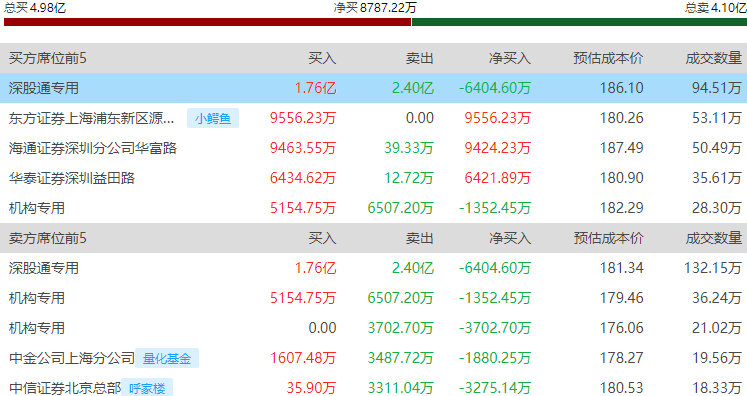Click 总买 4.98亿 summary text
Viewport: 747px width, 396px height.
35,7
